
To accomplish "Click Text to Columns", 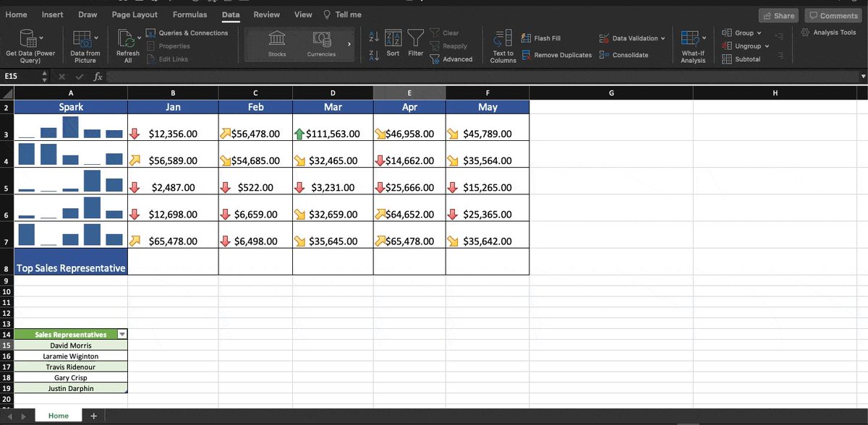I will [503, 47].
